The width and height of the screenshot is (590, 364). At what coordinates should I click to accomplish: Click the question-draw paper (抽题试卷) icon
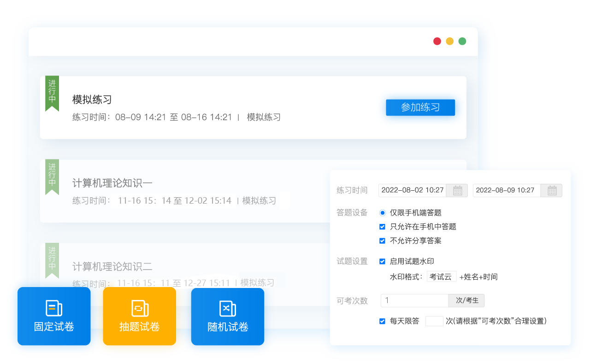(139, 308)
